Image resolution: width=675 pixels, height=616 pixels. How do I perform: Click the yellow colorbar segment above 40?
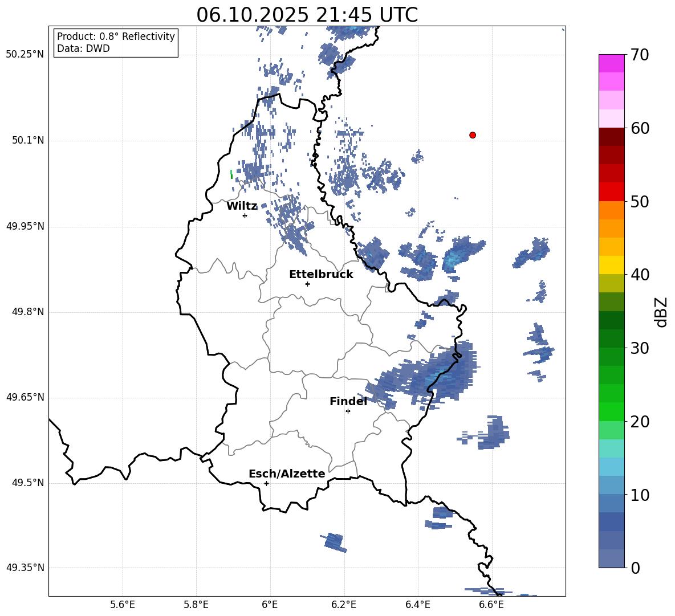tap(611, 265)
